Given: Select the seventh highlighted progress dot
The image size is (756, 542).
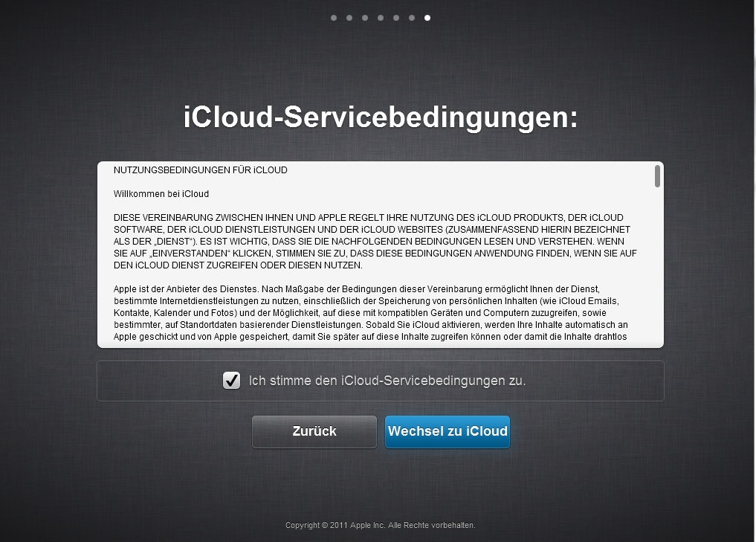Looking at the screenshot, I should coord(427,18).
